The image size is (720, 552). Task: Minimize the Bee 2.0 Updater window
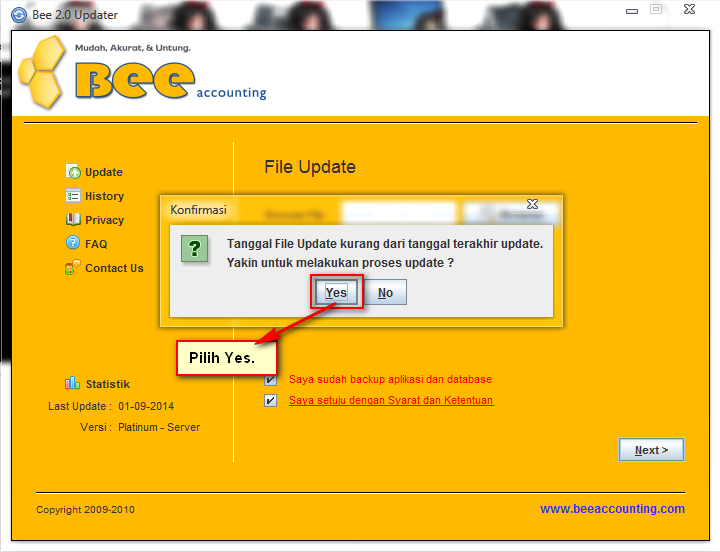pos(632,11)
